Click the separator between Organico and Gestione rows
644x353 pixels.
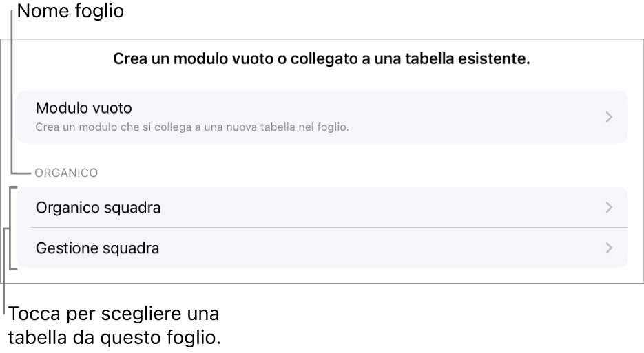[329, 228]
